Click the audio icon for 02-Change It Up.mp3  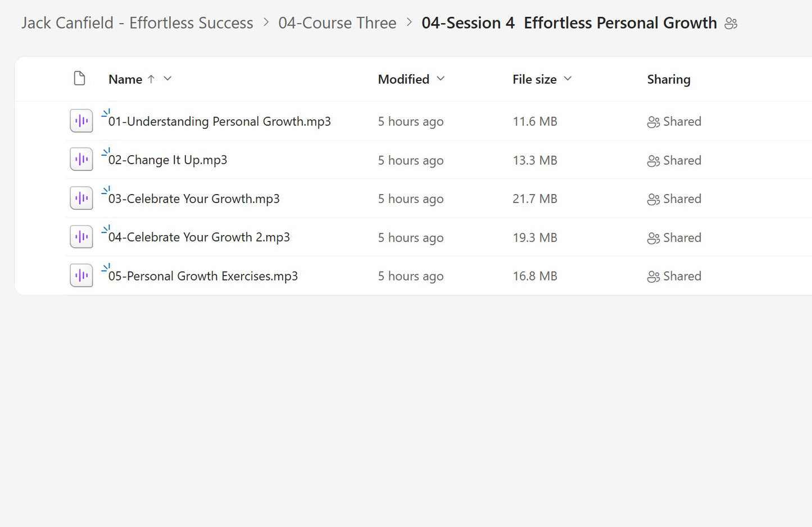point(81,159)
